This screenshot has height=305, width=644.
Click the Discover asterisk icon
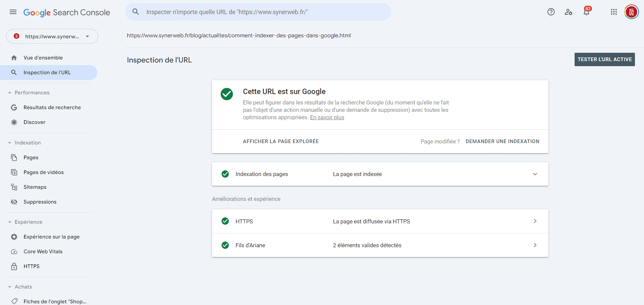tap(14, 122)
